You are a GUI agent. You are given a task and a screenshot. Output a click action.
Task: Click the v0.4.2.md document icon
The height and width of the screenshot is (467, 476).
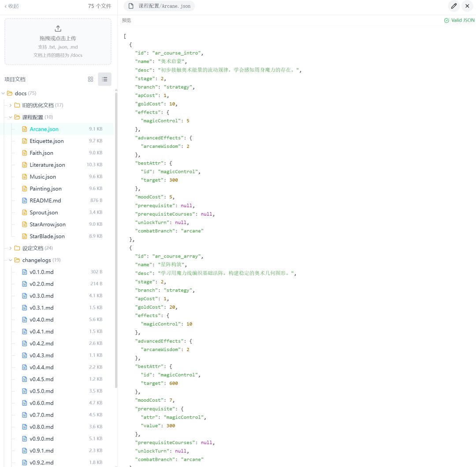click(25, 343)
